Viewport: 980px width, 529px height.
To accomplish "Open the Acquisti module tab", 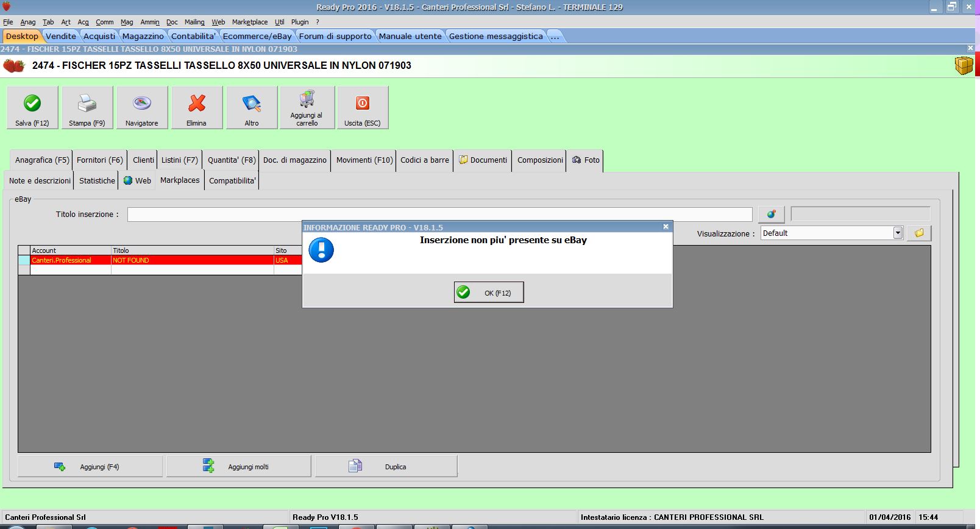I will [x=99, y=37].
